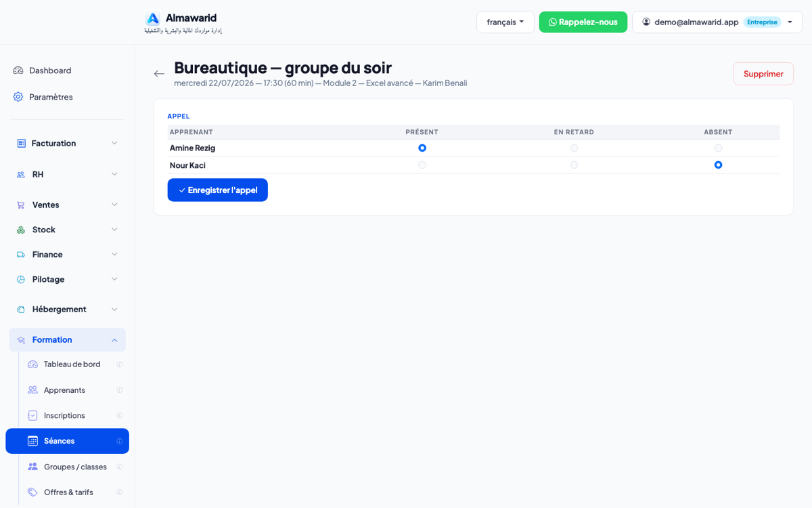Click the Finance truck icon

[x=21, y=255]
